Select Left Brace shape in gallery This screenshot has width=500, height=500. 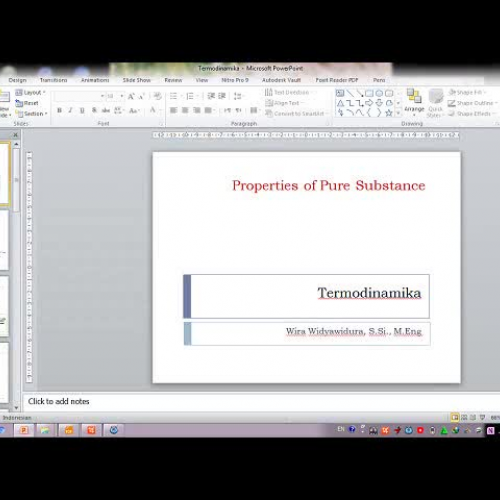tap(369, 113)
